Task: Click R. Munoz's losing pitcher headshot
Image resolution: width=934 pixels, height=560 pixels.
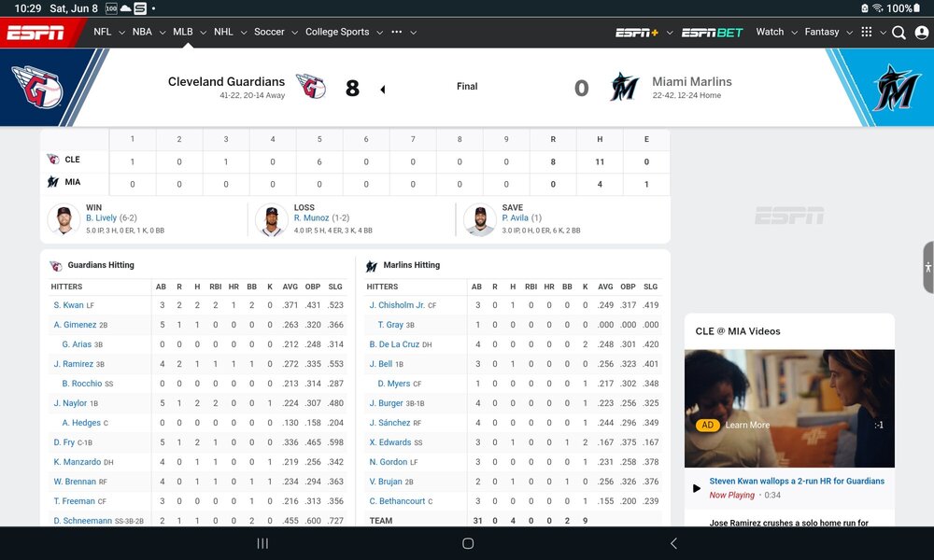Action: (272, 219)
